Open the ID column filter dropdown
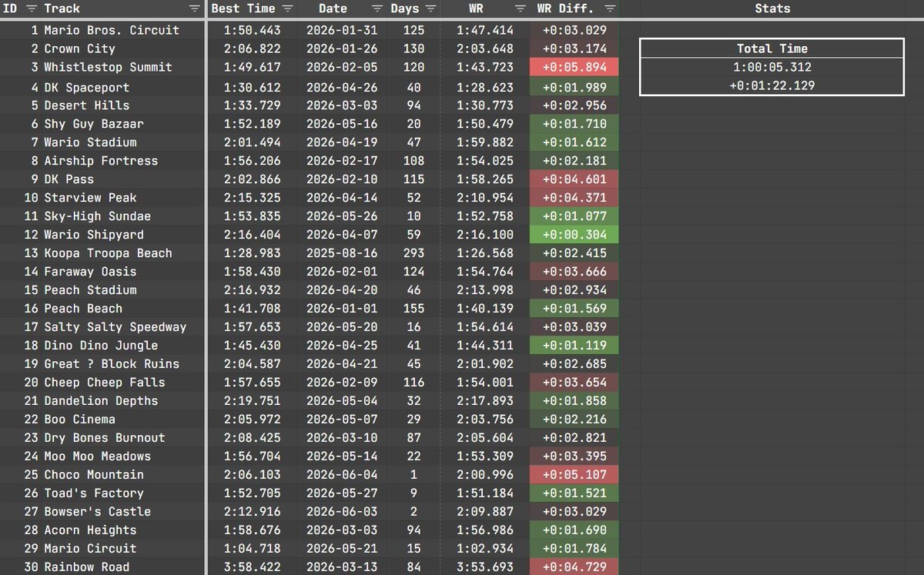The width and height of the screenshot is (924, 575). [x=31, y=9]
